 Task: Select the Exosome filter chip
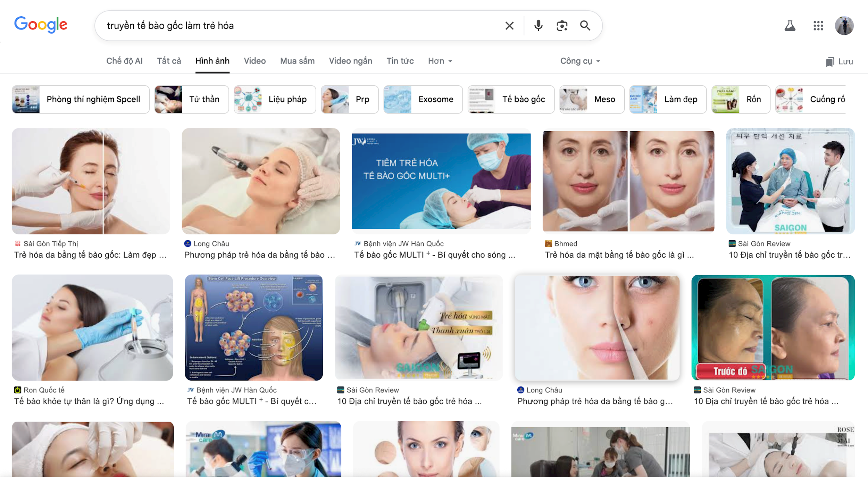[x=423, y=100]
